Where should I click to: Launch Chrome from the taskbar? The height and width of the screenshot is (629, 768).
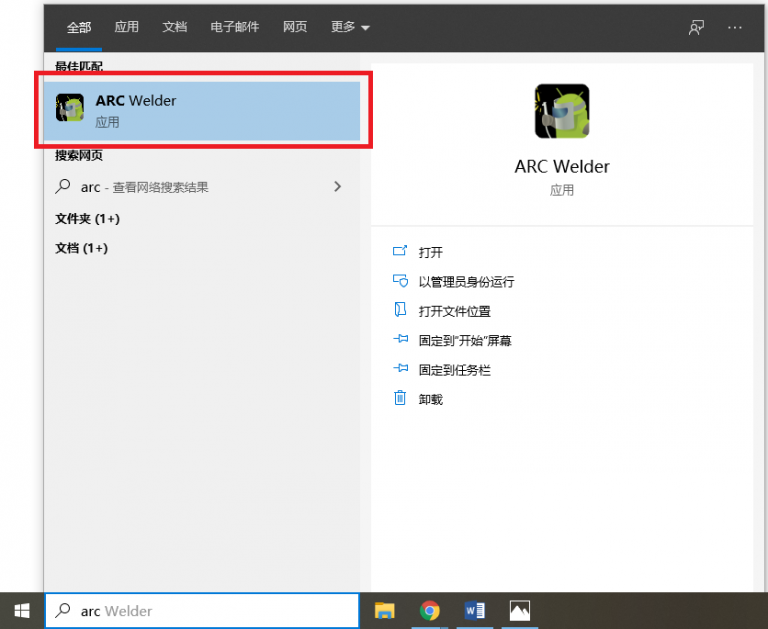[x=430, y=610]
